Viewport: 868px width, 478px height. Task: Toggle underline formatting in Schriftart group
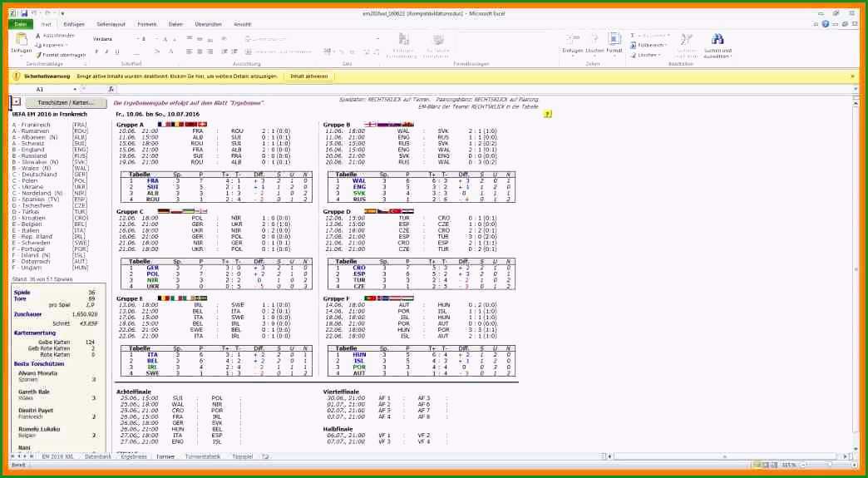coord(116,52)
